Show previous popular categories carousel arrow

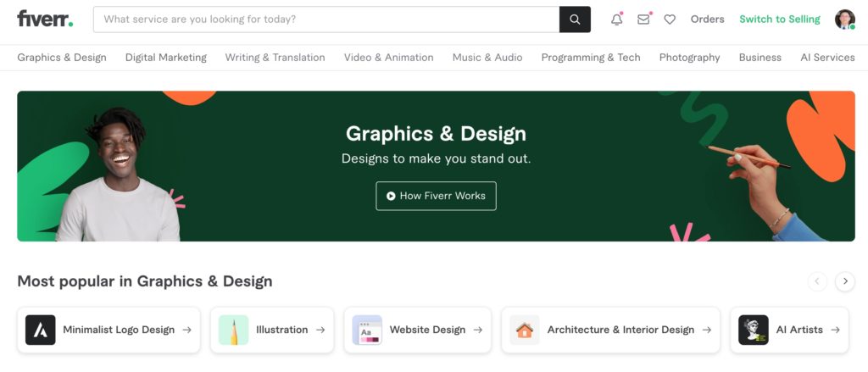[x=818, y=281]
